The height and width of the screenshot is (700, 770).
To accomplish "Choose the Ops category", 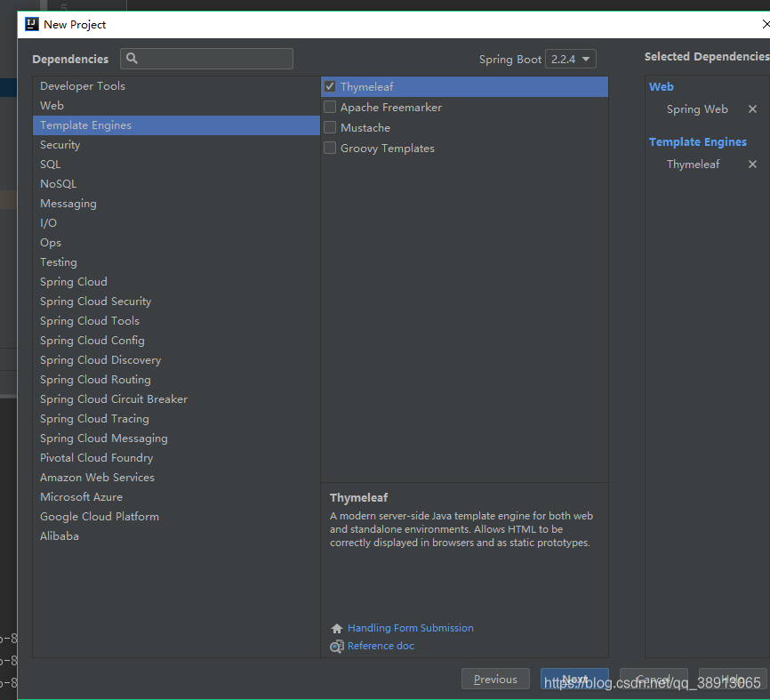I will point(176,243).
